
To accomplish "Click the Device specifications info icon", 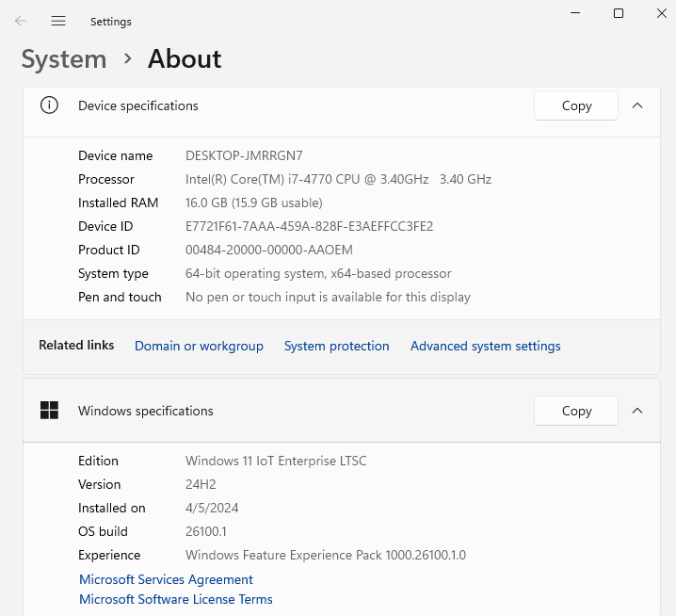I will point(49,105).
